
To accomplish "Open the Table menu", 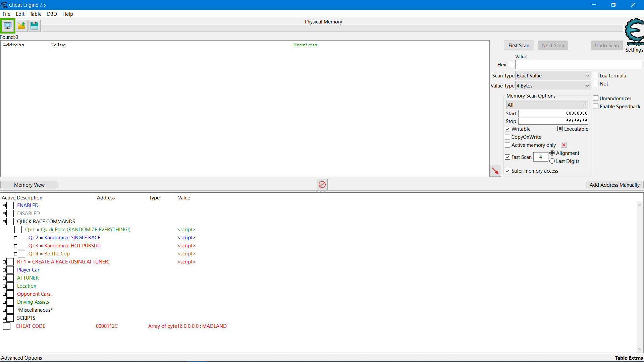I will (x=36, y=14).
